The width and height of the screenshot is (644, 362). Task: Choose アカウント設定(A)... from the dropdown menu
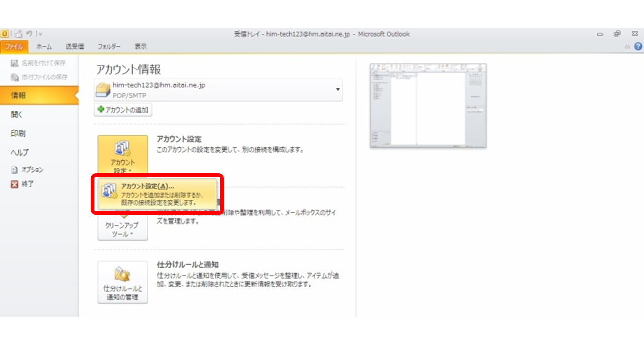click(x=157, y=194)
